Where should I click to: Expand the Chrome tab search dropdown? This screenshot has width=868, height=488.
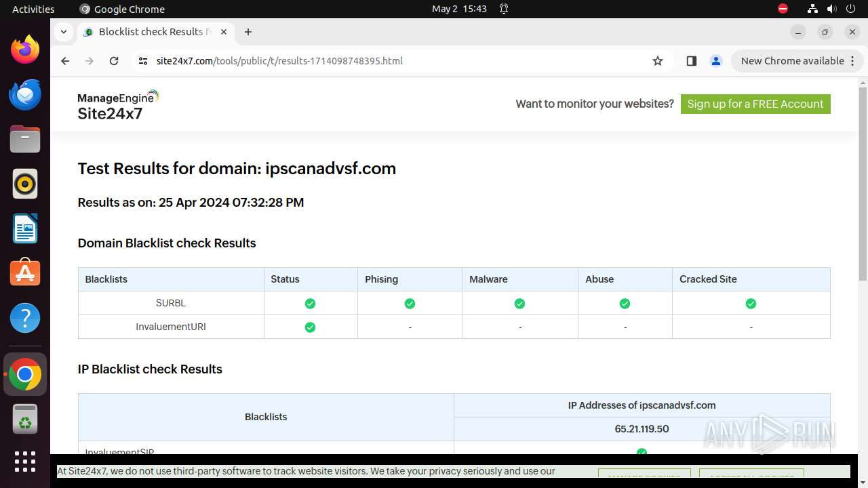click(x=63, y=32)
